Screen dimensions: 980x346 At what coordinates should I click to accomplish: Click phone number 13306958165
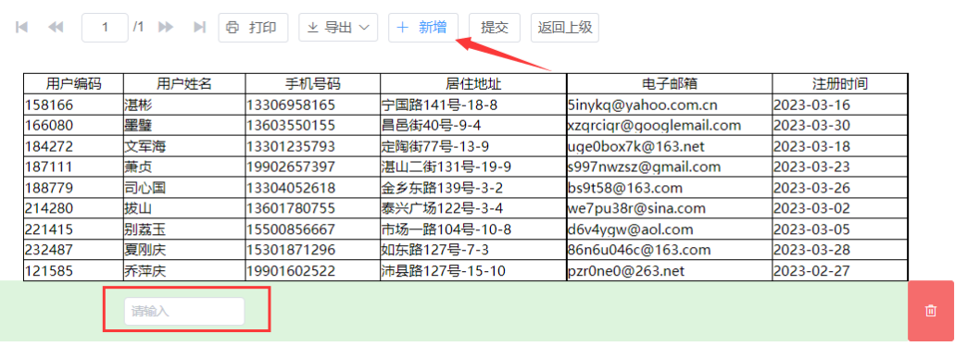[312, 105]
